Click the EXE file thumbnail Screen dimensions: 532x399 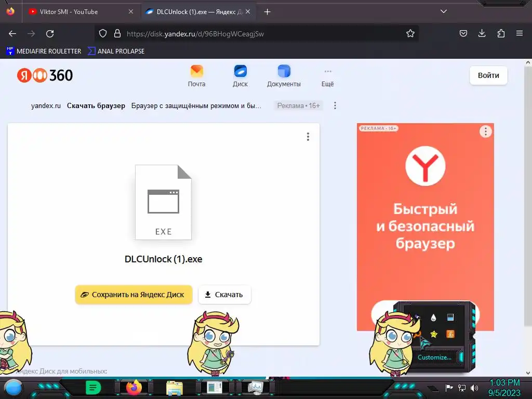(163, 202)
